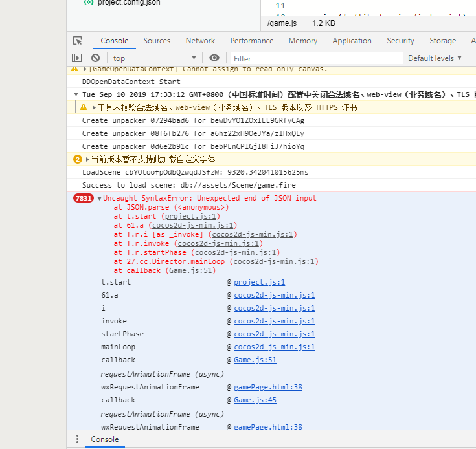Click the 'DDOpenDataContext Start' log line
The image size is (476, 449).
[131, 82]
